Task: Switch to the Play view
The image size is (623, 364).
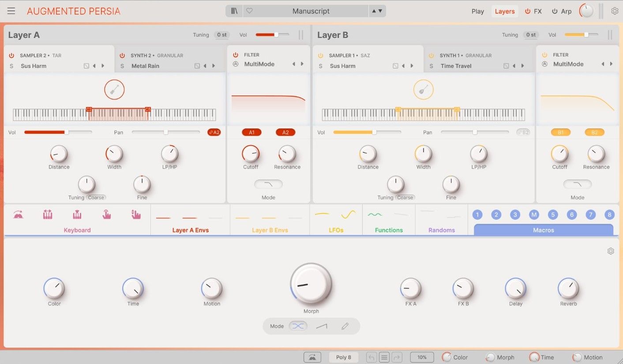Action: (x=477, y=11)
